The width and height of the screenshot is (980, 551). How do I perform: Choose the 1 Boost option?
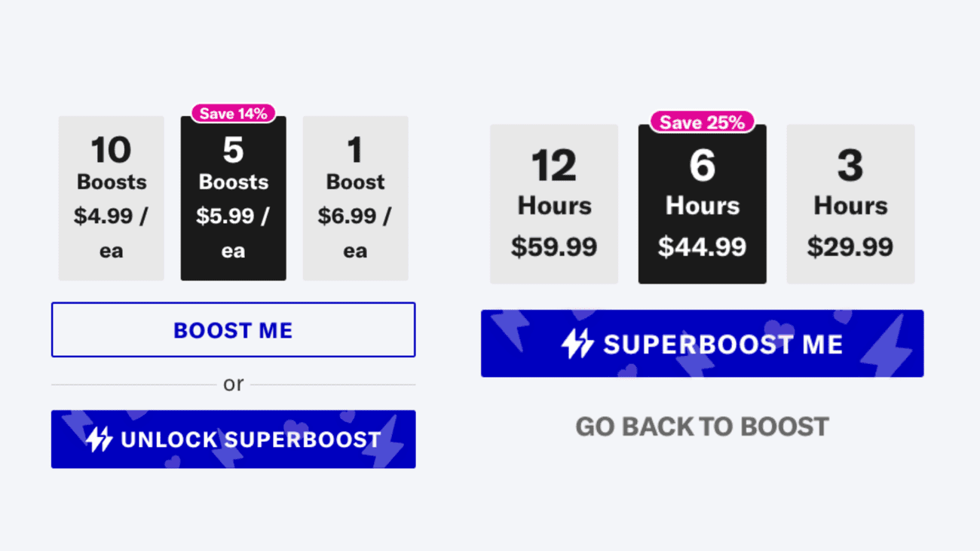tap(355, 197)
